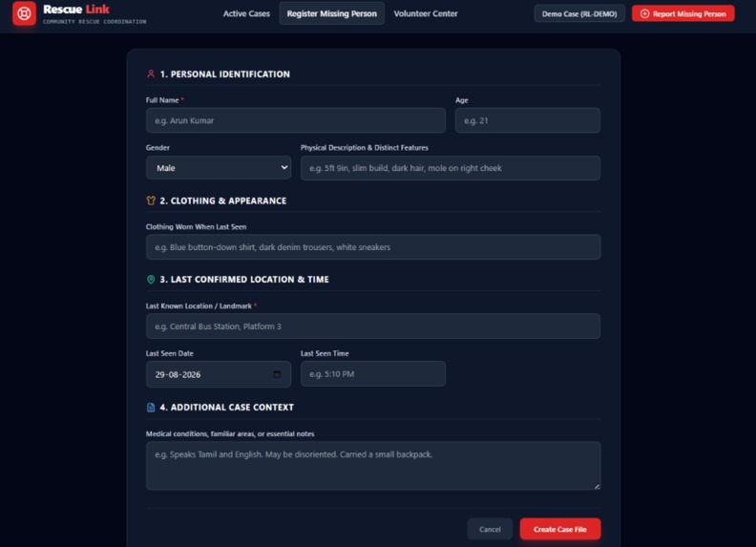Click the shirt icon beside Clothing & Appearance

[151, 200]
